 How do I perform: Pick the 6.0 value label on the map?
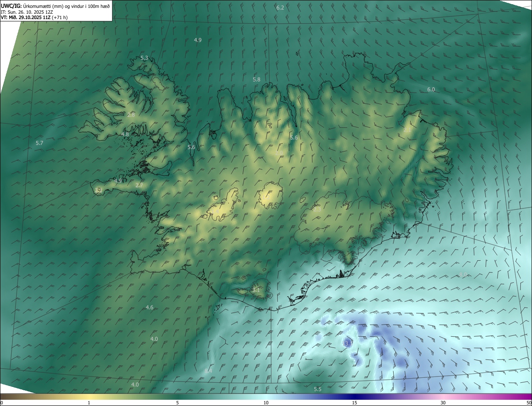(431, 90)
